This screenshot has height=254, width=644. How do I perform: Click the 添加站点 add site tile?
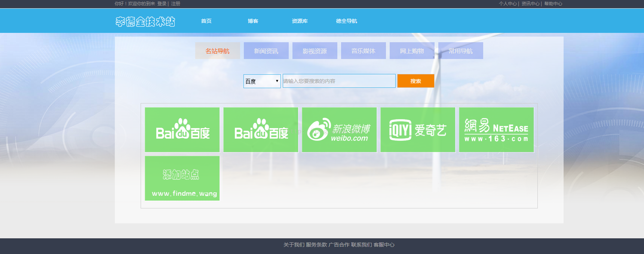[x=182, y=178]
